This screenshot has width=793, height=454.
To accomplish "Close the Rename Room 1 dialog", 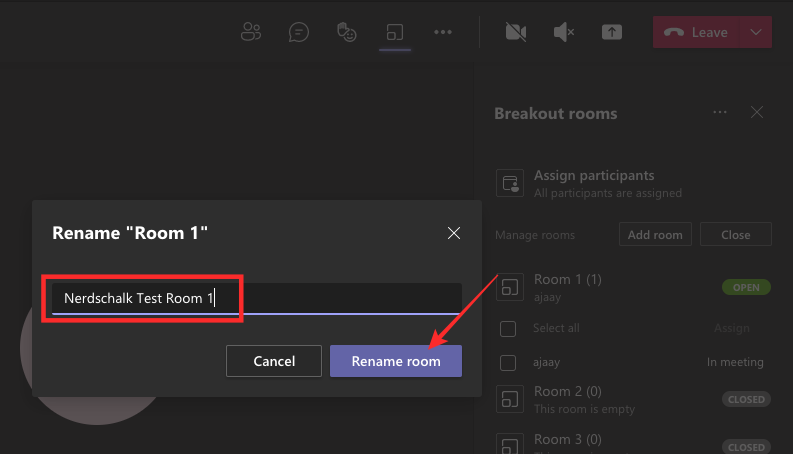I will pos(454,233).
